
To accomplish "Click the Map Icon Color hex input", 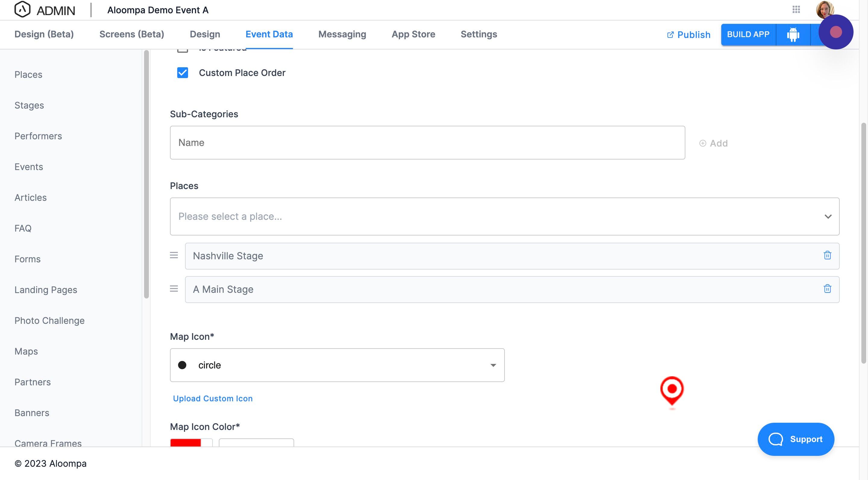I will 256,443.
